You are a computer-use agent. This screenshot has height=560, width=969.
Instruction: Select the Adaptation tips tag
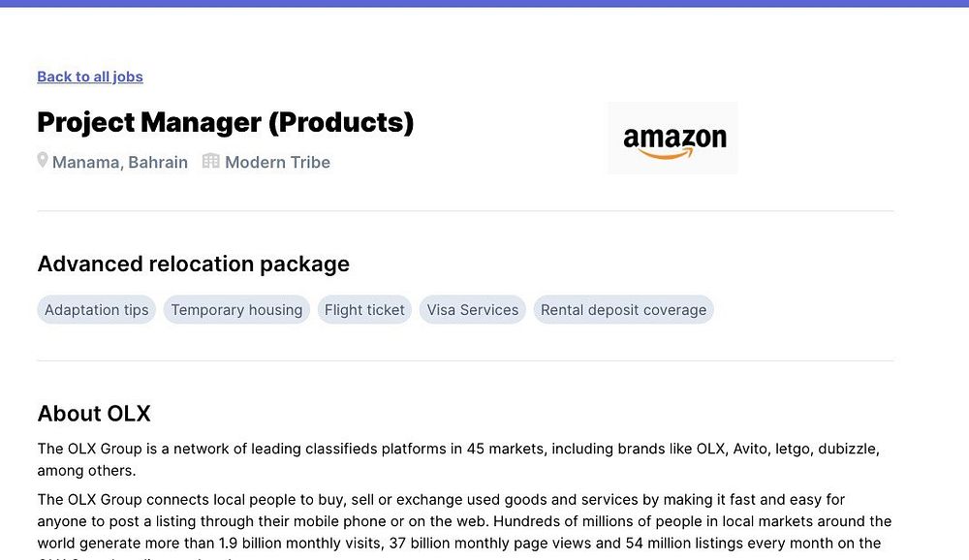[x=97, y=310]
